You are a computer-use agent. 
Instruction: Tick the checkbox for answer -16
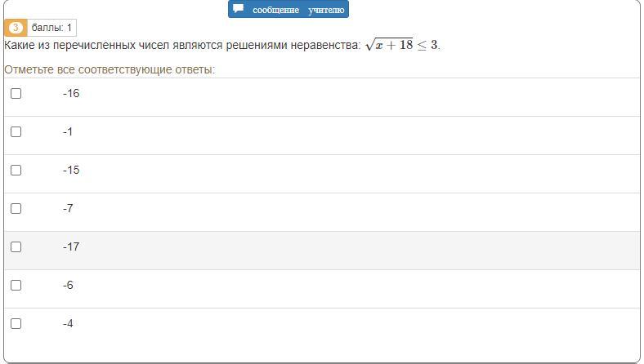point(16,94)
